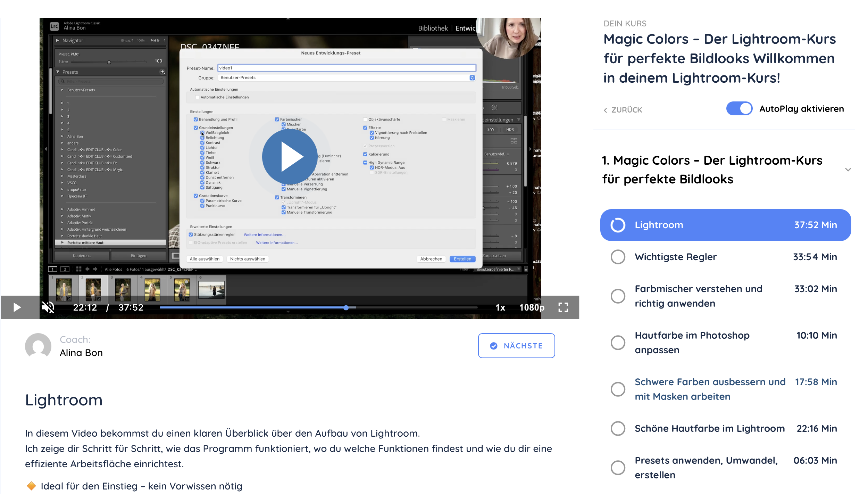Image resolution: width=868 pixels, height=494 pixels.
Task: Click the video progress bar scrubber
Action: pos(346,308)
